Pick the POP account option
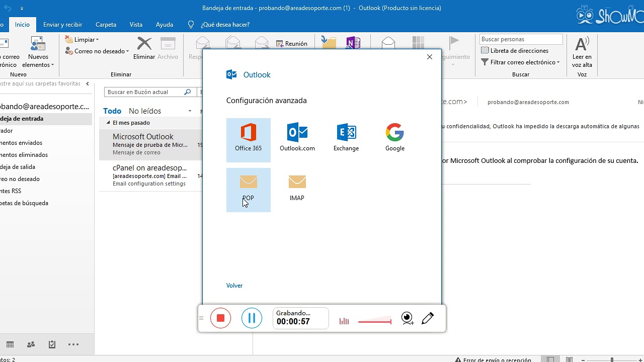This screenshot has height=362, width=644. [248, 190]
